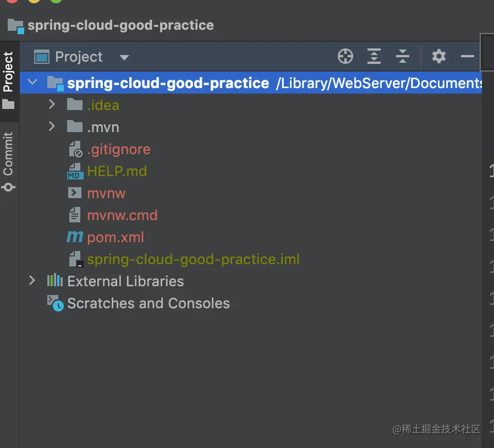Click the spring-cloud-good-practice breadcrumb in the navigation bar
Image resolution: width=494 pixels, height=448 pixels.
(x=120, y=25)
